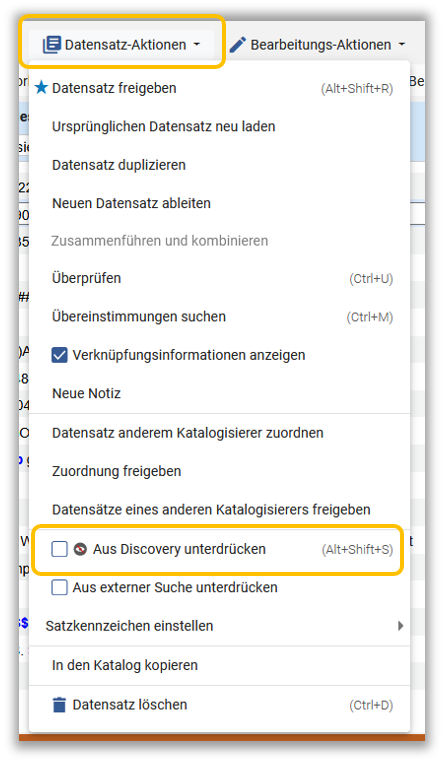Click the Datensatz-Aktionen records icon

51,45
